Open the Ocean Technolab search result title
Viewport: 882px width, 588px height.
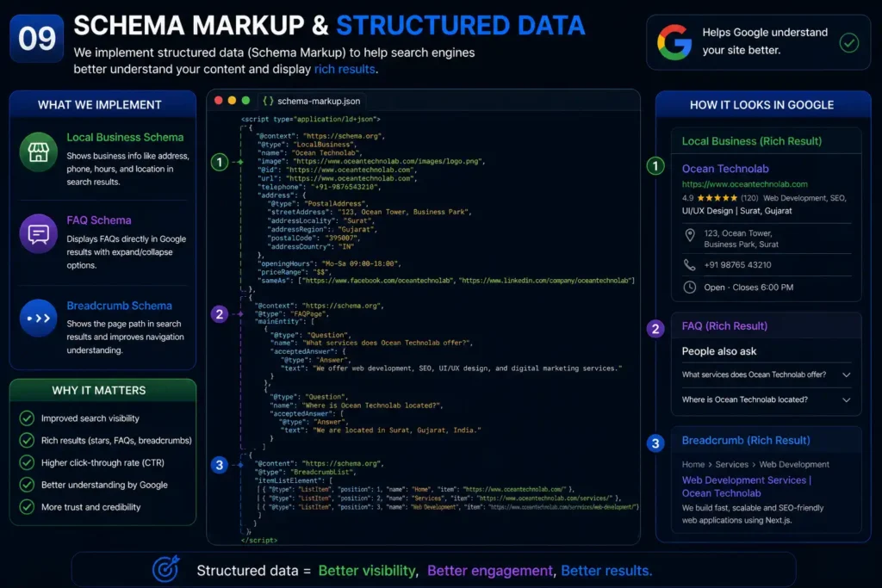[x=725, y=169]
